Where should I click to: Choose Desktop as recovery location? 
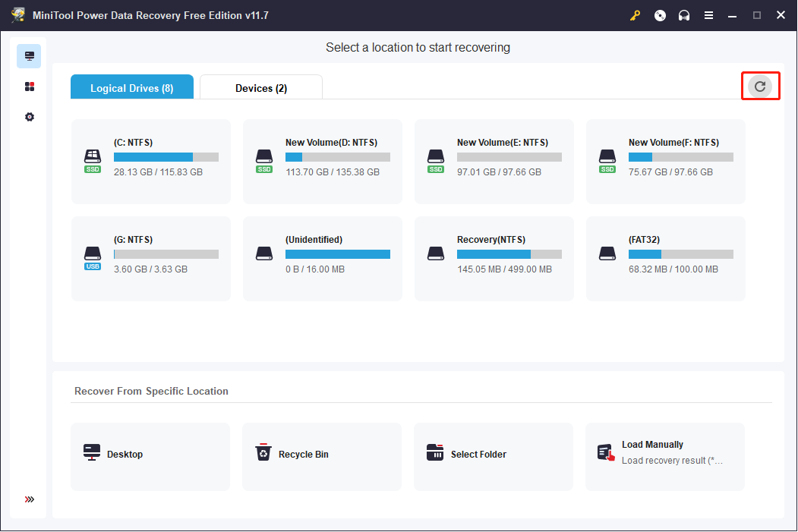pyautogui.click(x=150, y=457)
